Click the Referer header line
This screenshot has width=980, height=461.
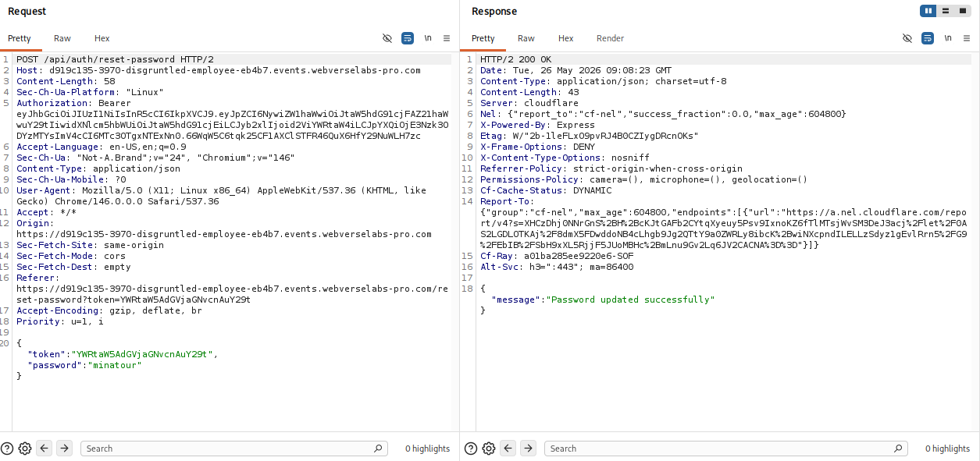click(233, 289)
